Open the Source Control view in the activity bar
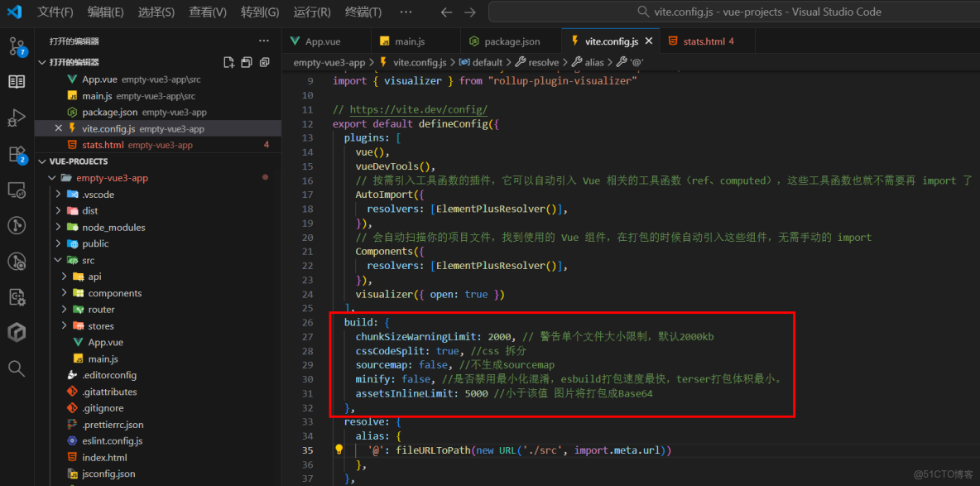Image resolution: width=980 pixels, height=486 pixels. [17, 46]
